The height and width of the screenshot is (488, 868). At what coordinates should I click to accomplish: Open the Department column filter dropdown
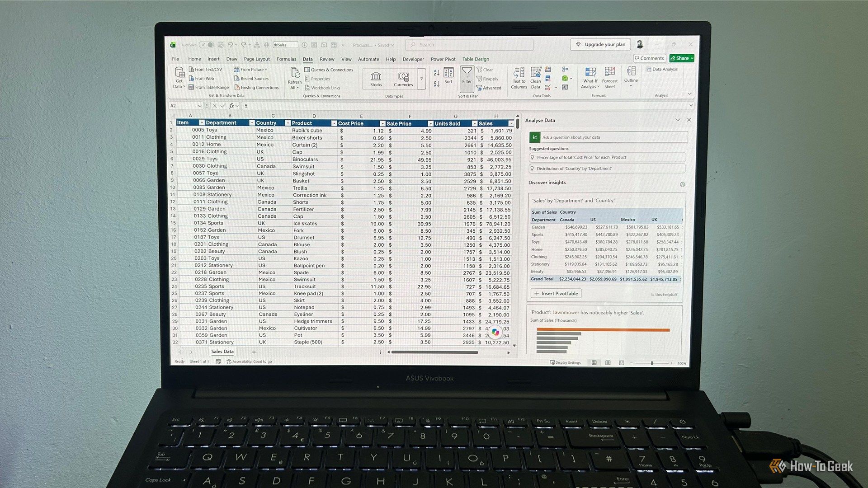tap(252, 123)
